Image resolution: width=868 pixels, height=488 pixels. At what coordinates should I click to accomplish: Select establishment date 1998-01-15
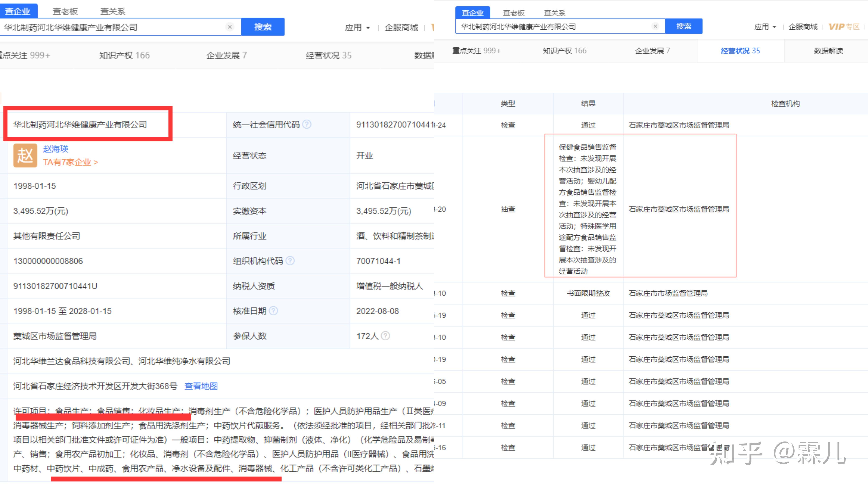coord(35,186)
